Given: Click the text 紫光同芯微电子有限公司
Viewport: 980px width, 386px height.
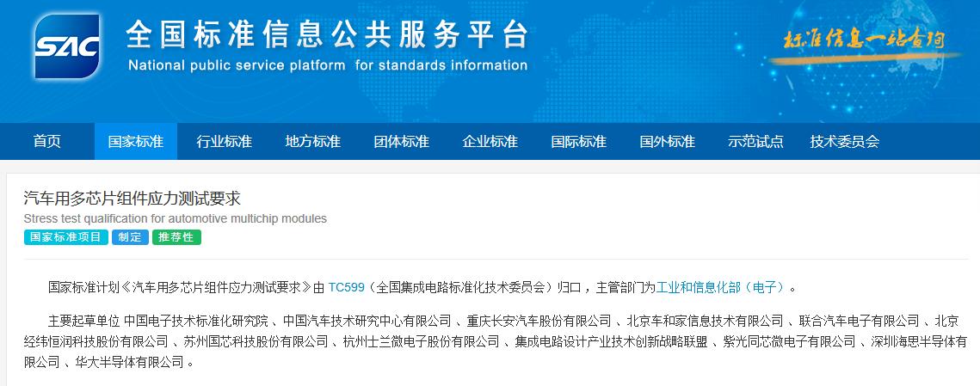Looking at the screenshot, I should [x=789, y=341].
